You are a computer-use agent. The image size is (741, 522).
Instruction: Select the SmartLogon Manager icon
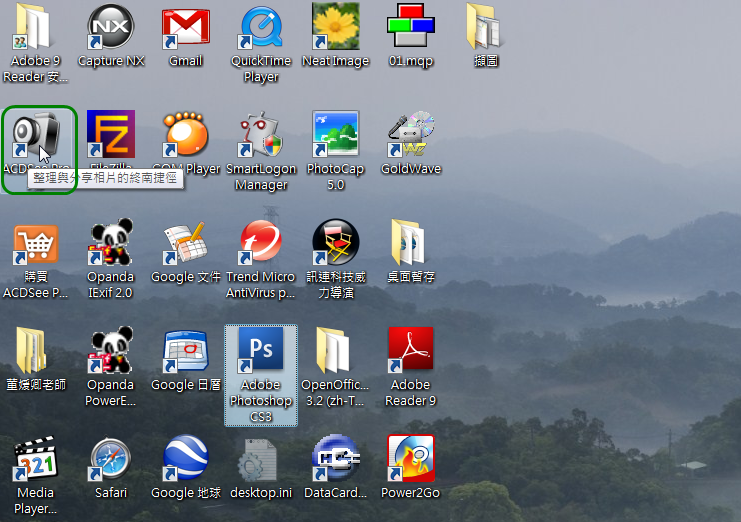click(x=261, y=134)
